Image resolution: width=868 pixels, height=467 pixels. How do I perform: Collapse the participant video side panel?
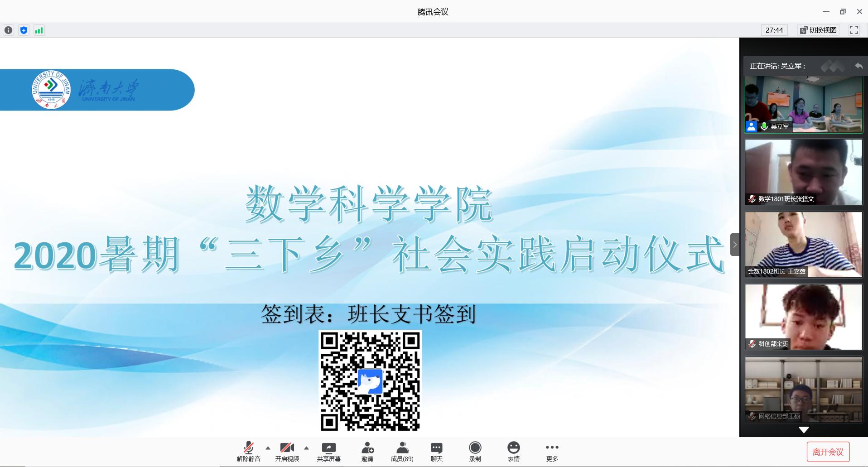point(734,245)
